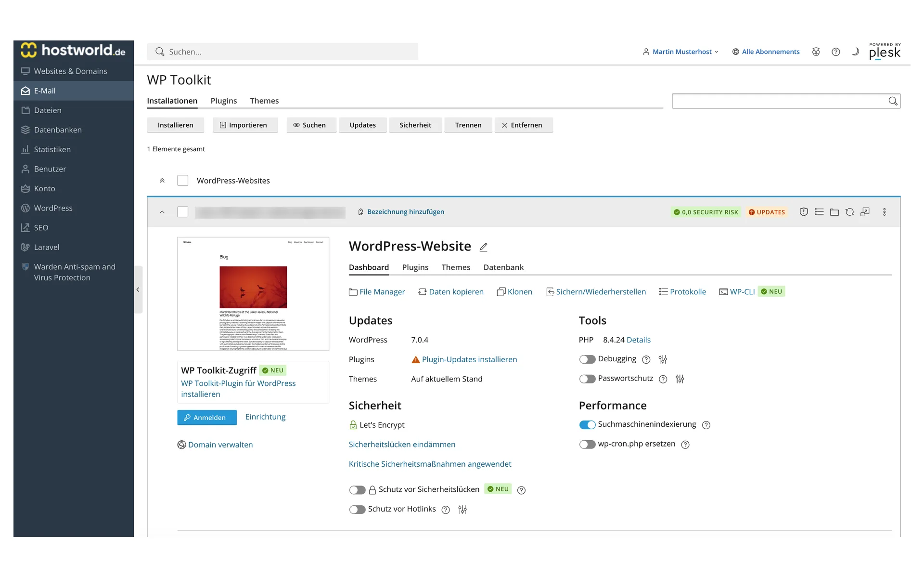The height and width of the screenshot is (578, 924).
Task: Open Sicherheitslücken eindämmen link
Action: pyautogui.click(x=402, y=445)
